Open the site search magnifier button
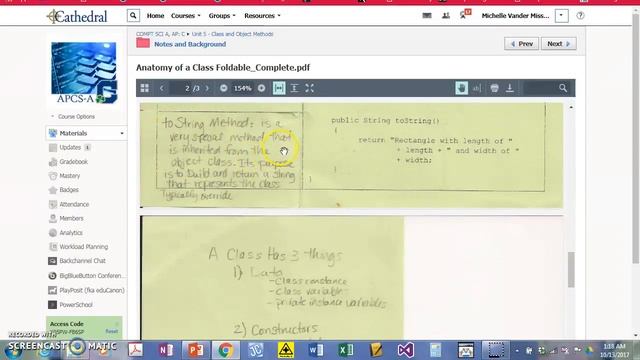The height and width of the screenshot is (360, 640). click(133, 16)
